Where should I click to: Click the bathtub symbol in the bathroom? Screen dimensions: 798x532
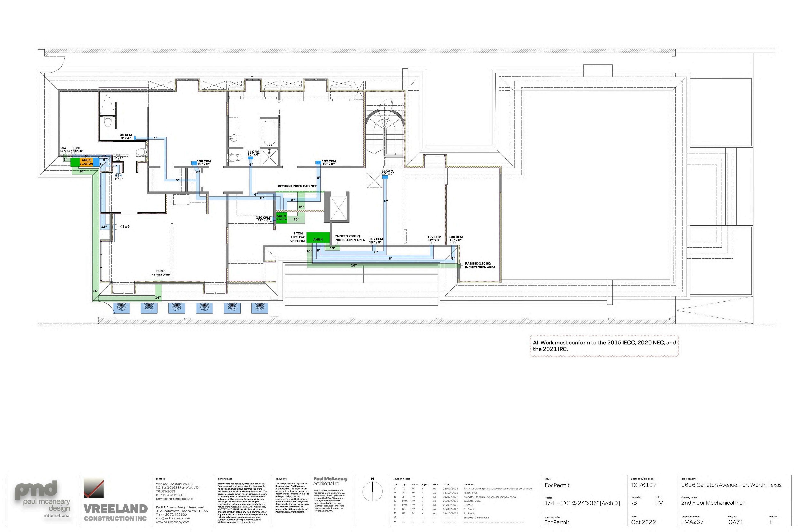coord(270,132)
